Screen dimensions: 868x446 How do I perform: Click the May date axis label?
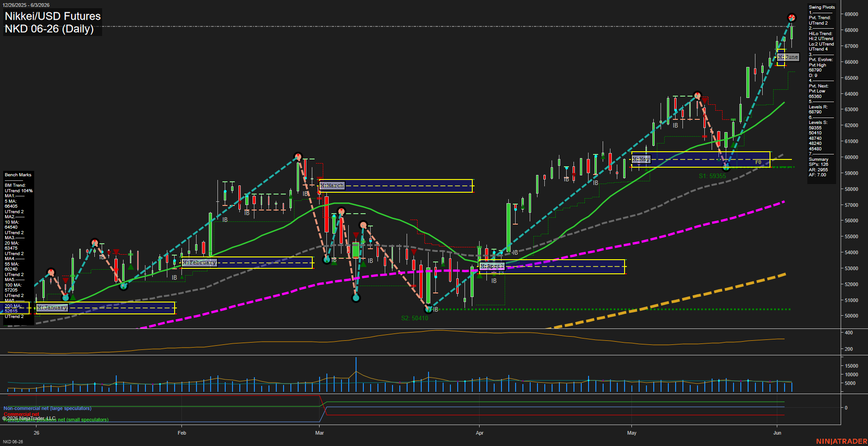pyautogui.click(x=632, y=433)
